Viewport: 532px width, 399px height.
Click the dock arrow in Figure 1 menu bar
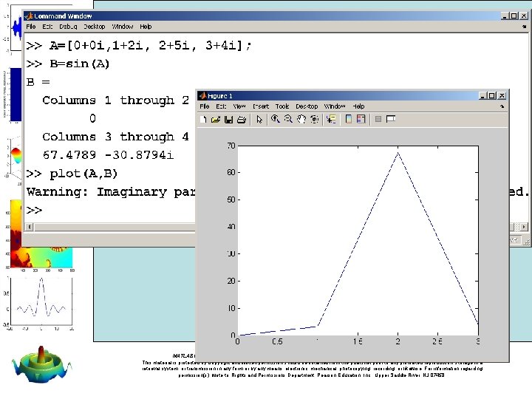coord(502,106)
